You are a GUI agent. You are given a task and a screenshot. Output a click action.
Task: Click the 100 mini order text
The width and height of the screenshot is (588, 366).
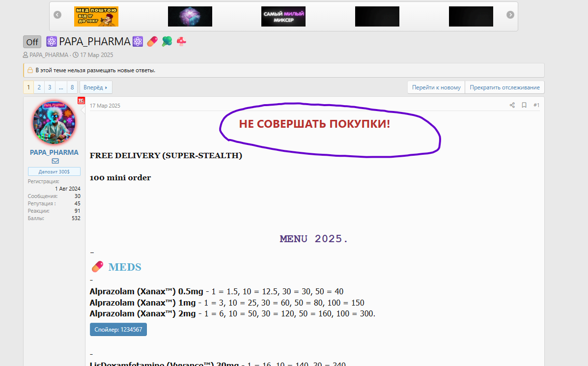120,178
